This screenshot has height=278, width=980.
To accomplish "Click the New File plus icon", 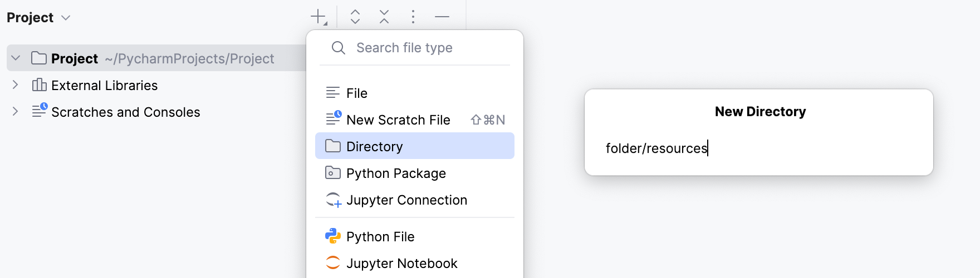I will pyautogui.click(x=318, y=17).
